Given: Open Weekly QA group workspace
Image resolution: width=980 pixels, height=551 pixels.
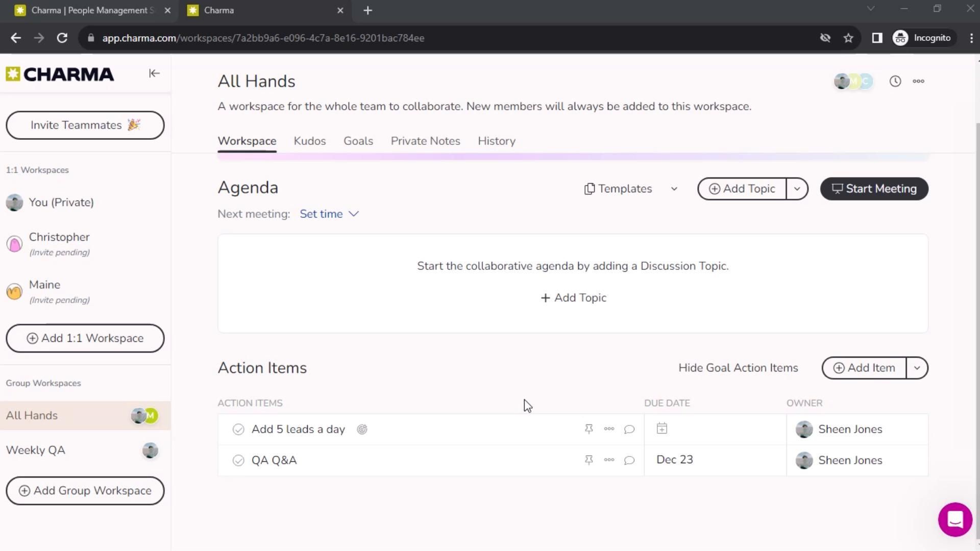Looking at the screenshot, I should click(x=36, y=450).
